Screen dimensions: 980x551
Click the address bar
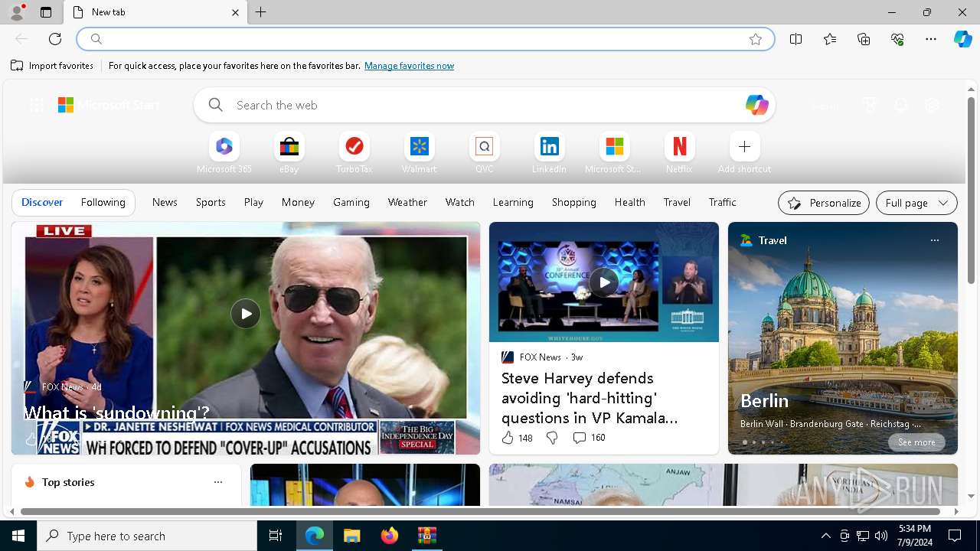[426, 39]
